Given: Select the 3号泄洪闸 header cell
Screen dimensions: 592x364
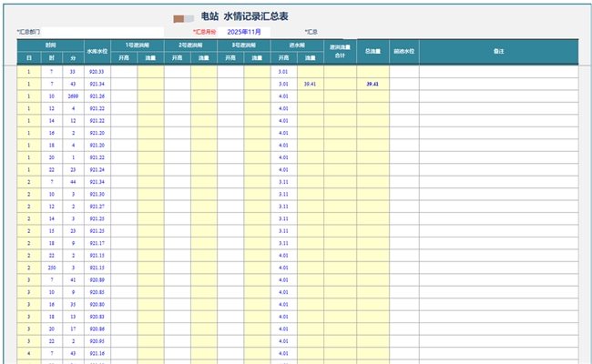Looking at the screenshot, I should coord(243,44).
